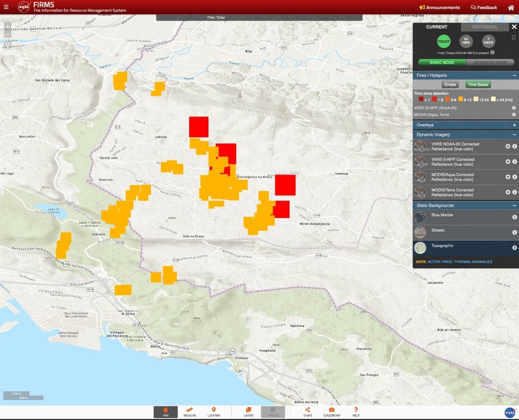Activate the Pan hand tool
The width and height of the screenshot is (519, 420).
point(165,412)
